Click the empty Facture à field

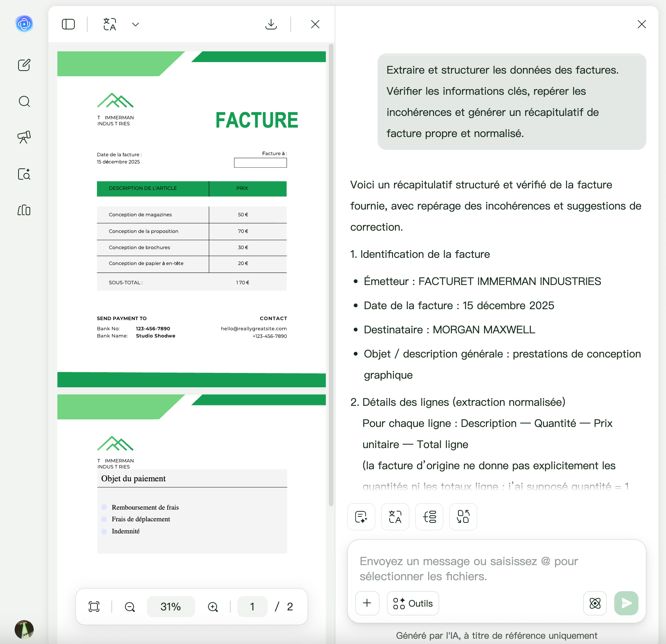[x=261, y=163]
